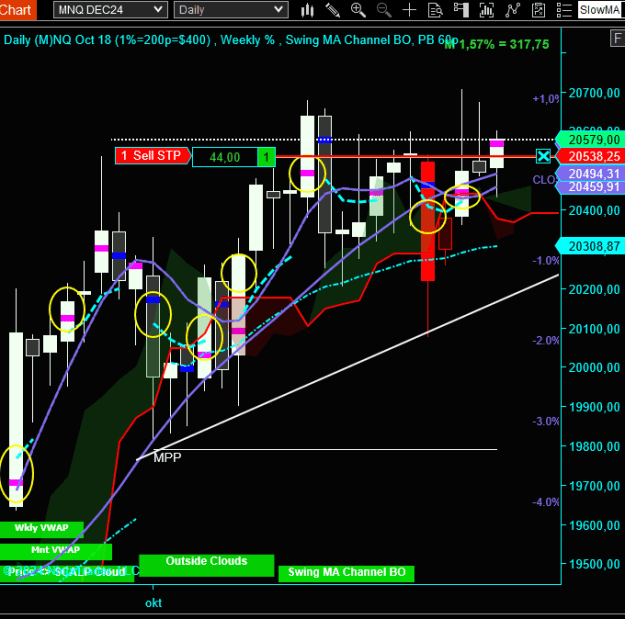
Task: Click the SlowMA text field
Action: (601, 10)
